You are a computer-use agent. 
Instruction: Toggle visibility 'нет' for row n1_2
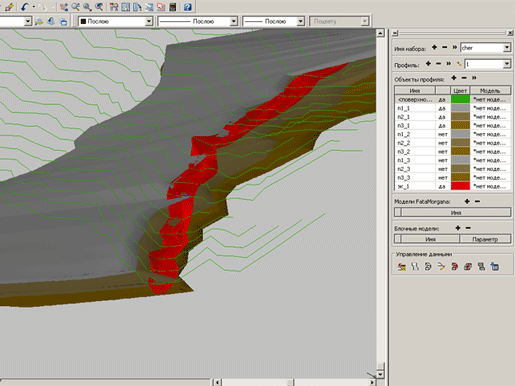443,134
